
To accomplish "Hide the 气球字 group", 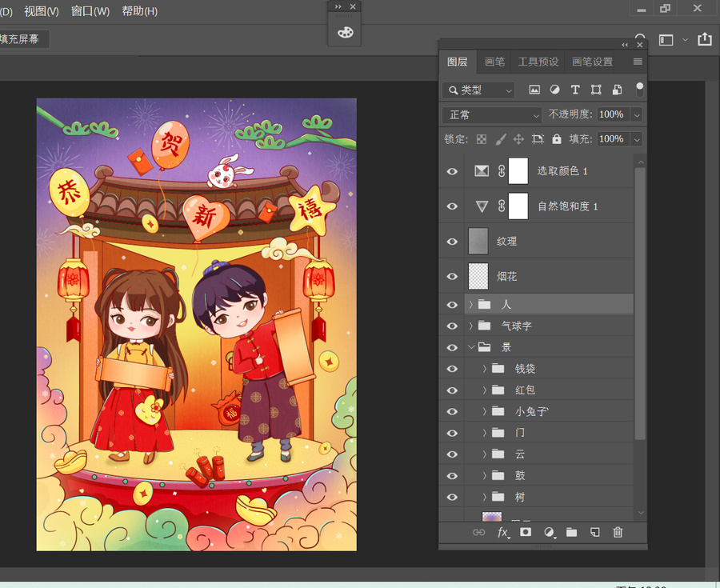I will click(452, 326).
